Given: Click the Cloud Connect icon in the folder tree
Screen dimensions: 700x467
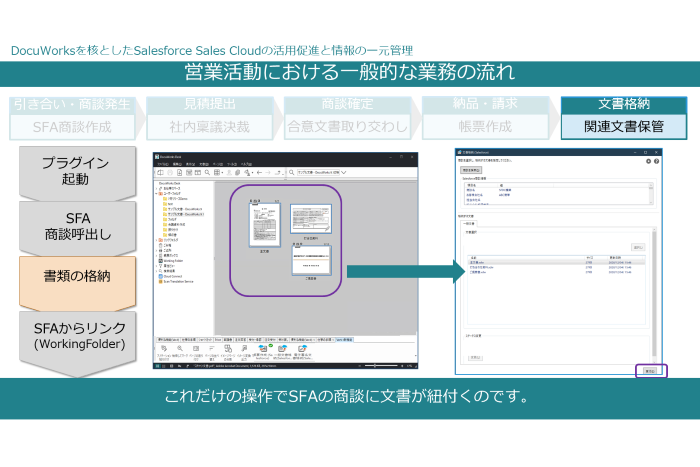Looking at the screenshot, I should coord(161,276).
